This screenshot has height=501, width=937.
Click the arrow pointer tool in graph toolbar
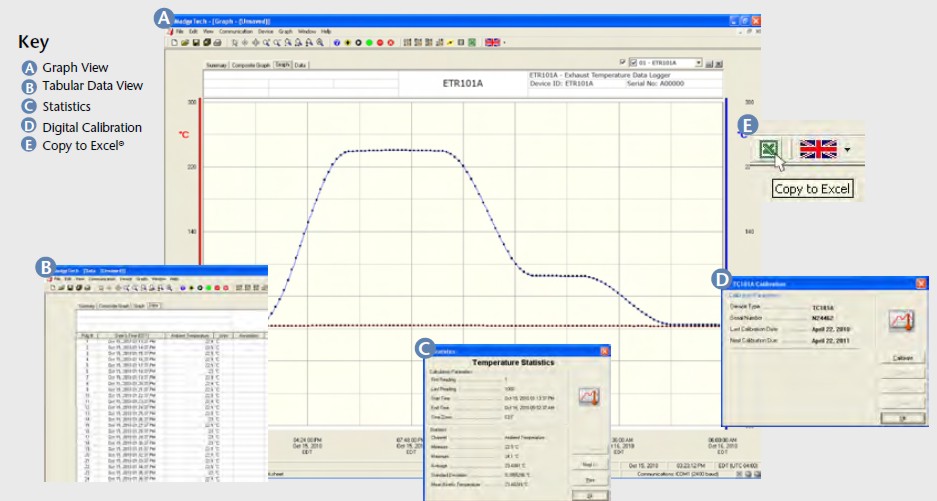click(x=235, y=42)
